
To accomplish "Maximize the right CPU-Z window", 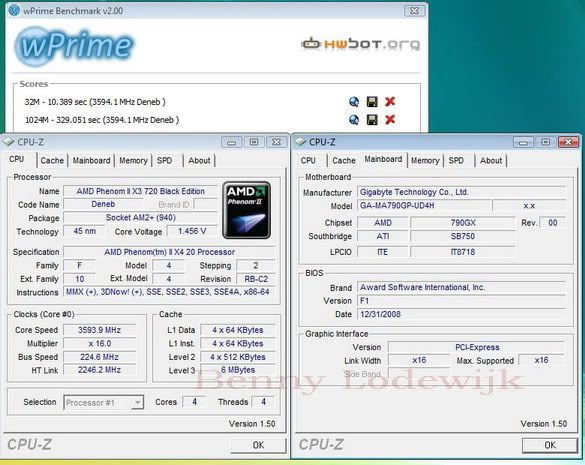I will pyautogui.click(x=545, y=142).
